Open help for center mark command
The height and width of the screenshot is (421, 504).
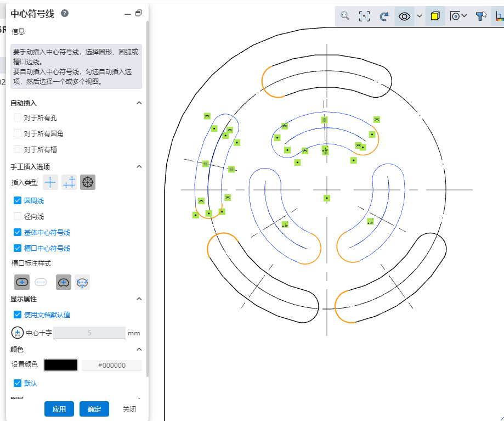pos(65,13)
